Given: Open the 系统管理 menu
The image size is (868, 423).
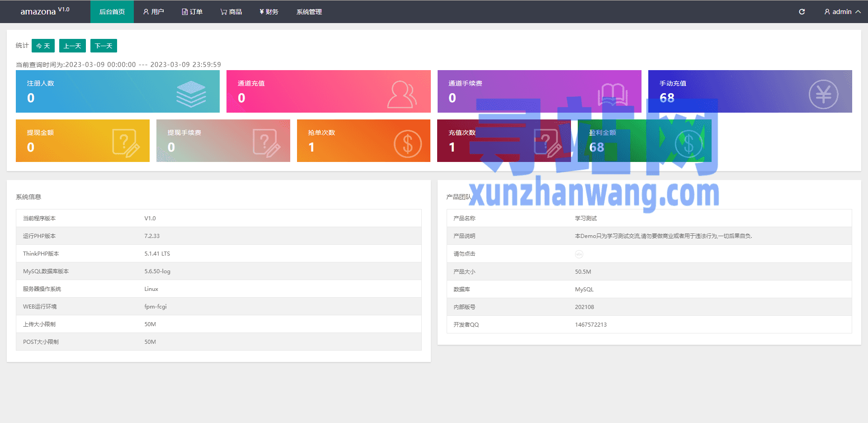Looking at the screenshot, I should coord(309,12).
